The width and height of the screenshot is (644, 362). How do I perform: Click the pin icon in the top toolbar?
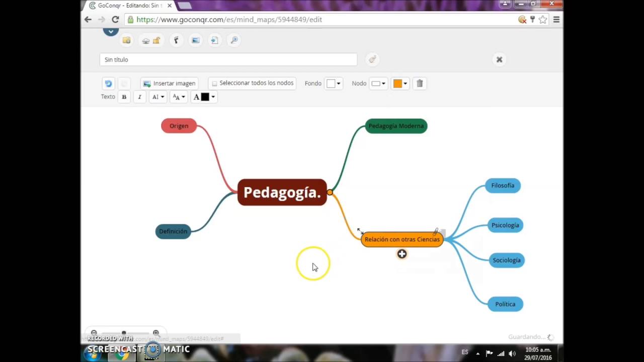tap(176, 40)
